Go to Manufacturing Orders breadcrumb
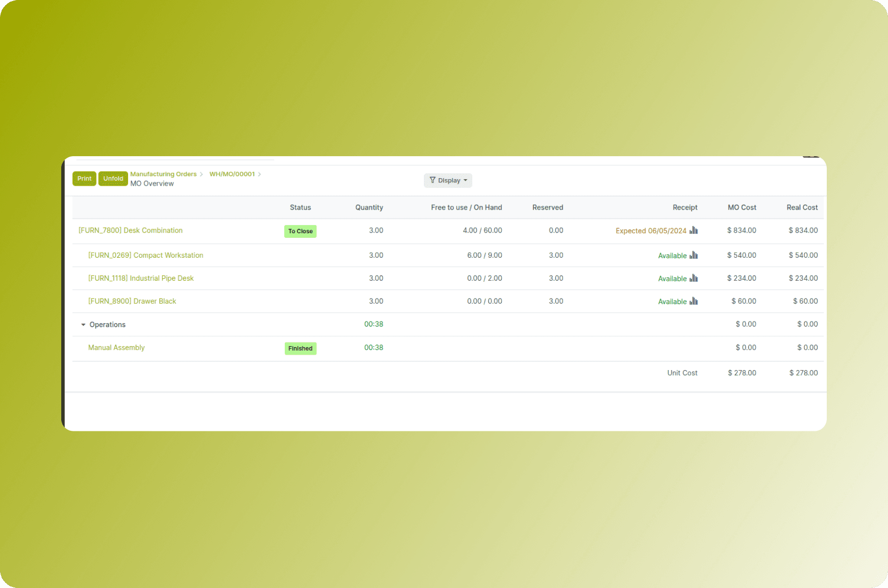The height and width of the screenshot is (588, 888). pos(163,174)
